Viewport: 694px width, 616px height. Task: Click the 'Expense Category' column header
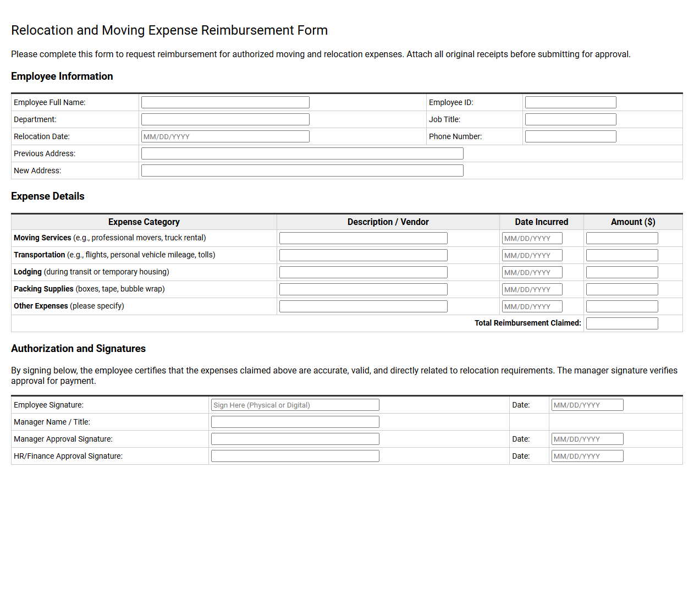(144, 222)
